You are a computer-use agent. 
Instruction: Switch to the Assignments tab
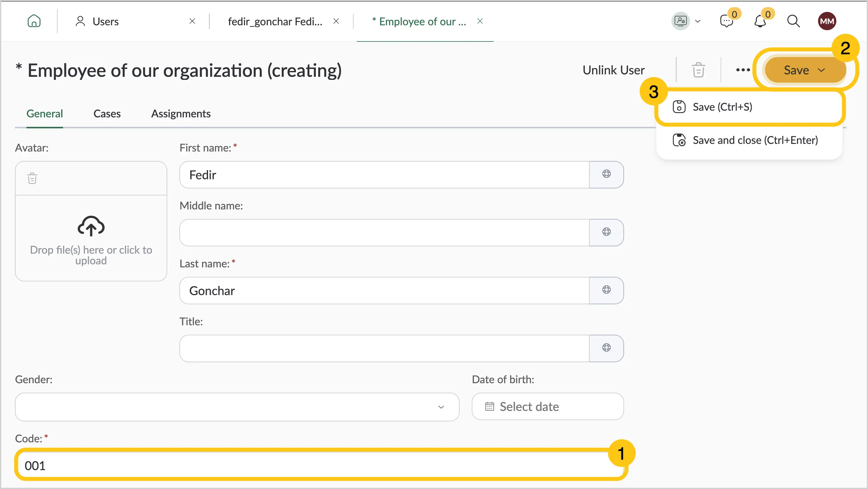pyautogui.click(x=181, y=114)
